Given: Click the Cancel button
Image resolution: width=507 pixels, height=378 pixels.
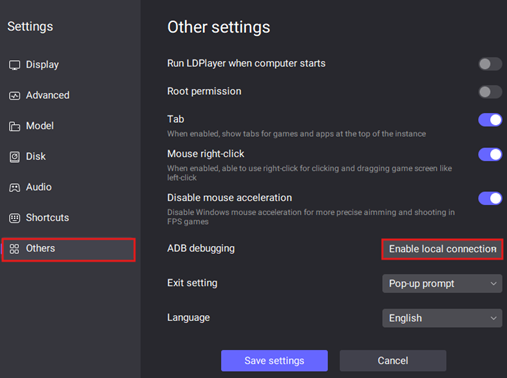Looking at the screenshot, I should click(393, 361).
